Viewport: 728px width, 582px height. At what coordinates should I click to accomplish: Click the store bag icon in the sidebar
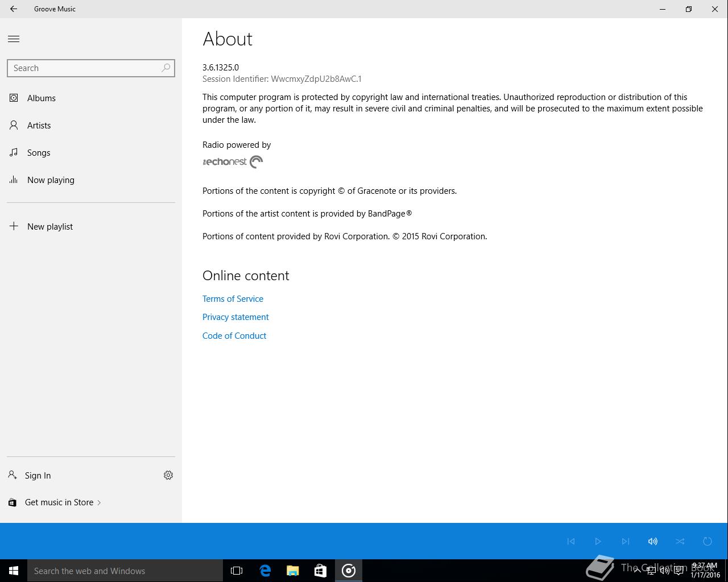pyautogui.click(x=13, y=502)
